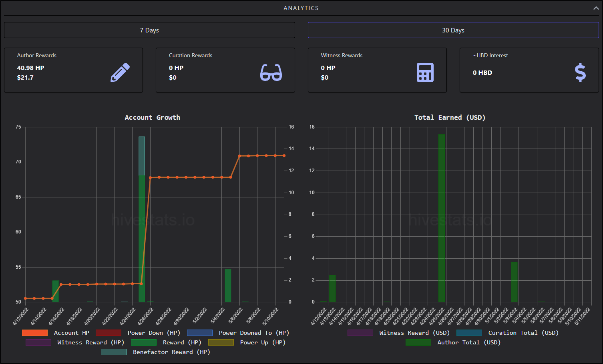Click the Witness Reward (USD) legend label
Image resolution: width=603 pixels, height=364 pixels.
[x=415, y=333]
